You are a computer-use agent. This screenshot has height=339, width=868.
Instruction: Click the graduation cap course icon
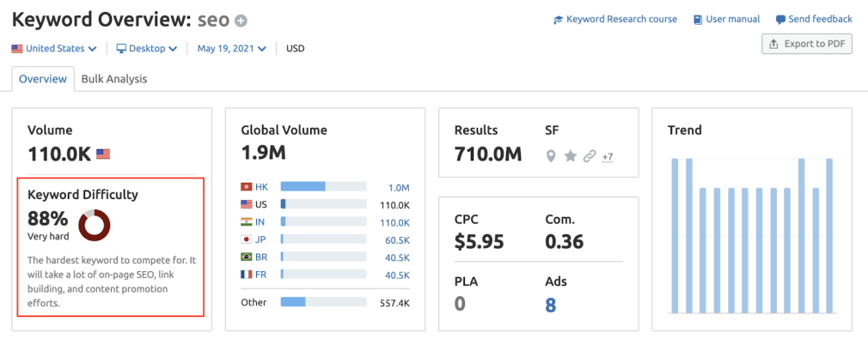click(x=558, y=20)
